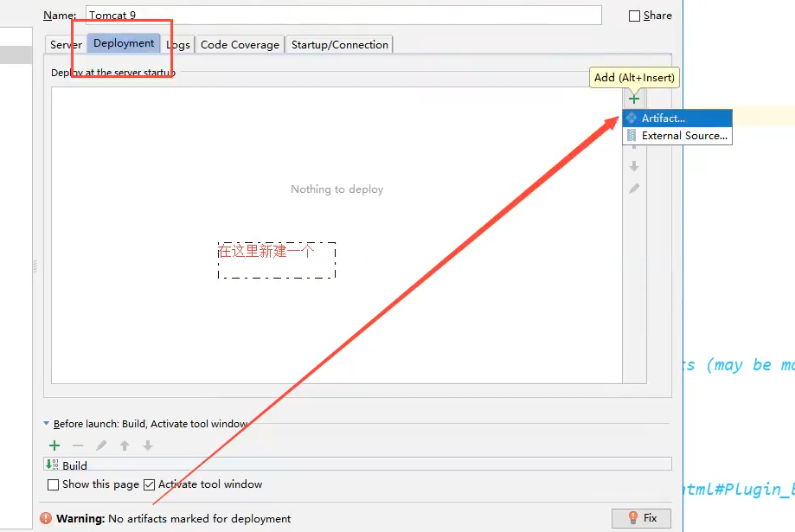Click the Nothing to deploy text
Image resolution: width=795 pixels, height=532 pixels.
[x=337, y=189]
